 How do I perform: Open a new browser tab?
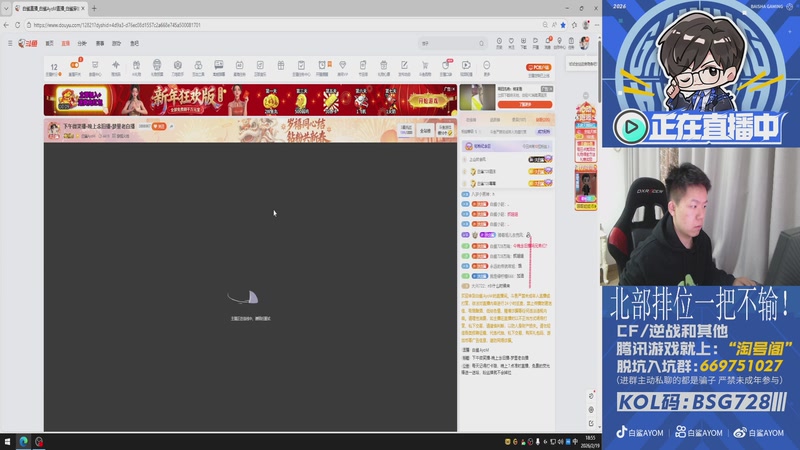(94, 8)
